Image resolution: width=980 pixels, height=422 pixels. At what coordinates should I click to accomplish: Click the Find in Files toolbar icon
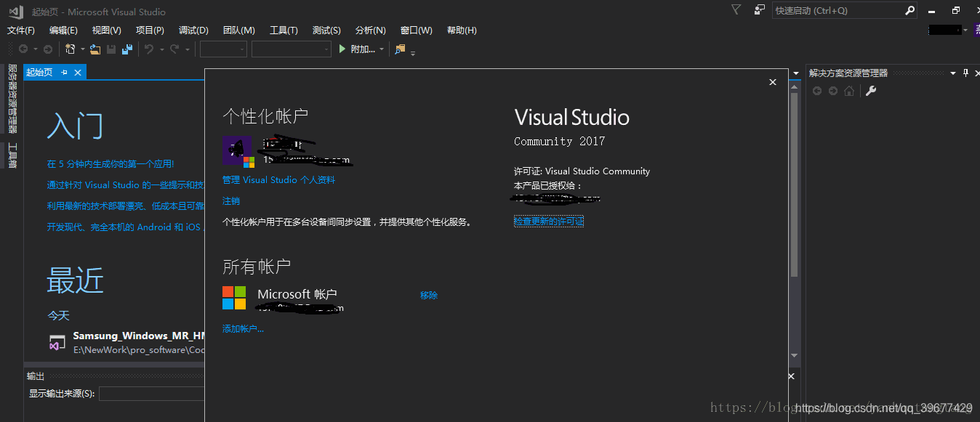[400, 49]
